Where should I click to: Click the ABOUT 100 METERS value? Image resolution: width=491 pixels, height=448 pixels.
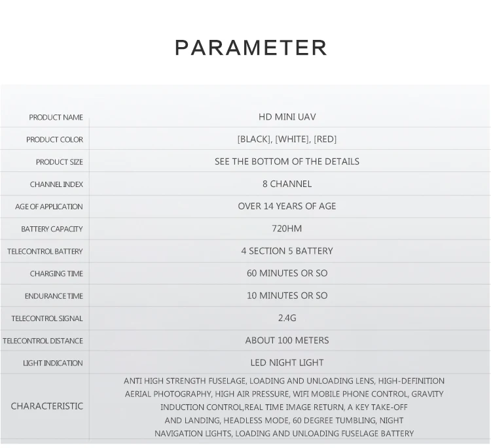point(287,340)
